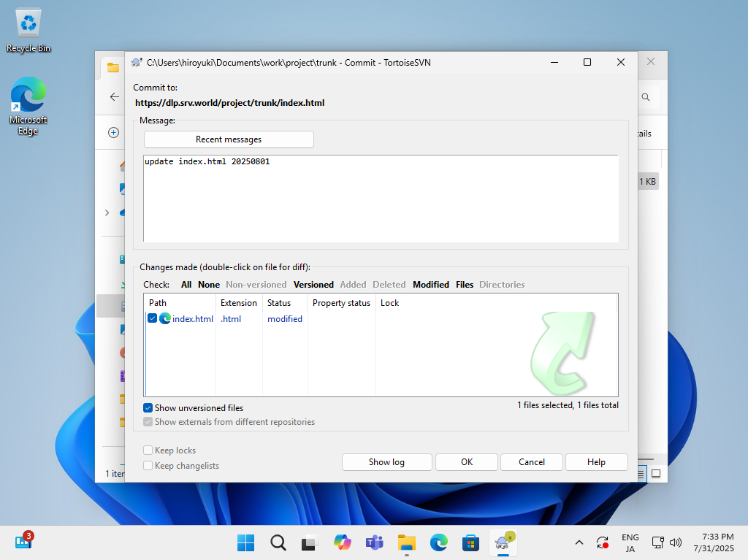This screenshot has height=560, width=748.
Task: Switch the ENG JA input language
Action: (x=630, y=542)
